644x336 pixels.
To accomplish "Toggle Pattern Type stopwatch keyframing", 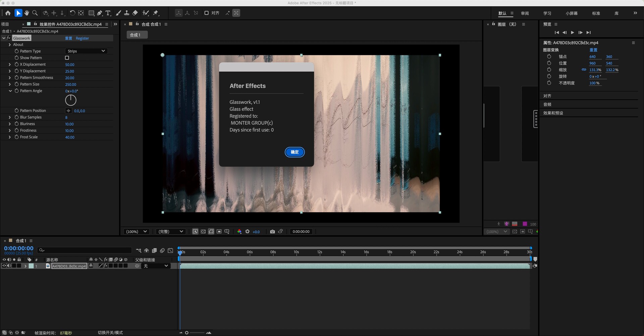I will tap(16, 51).
